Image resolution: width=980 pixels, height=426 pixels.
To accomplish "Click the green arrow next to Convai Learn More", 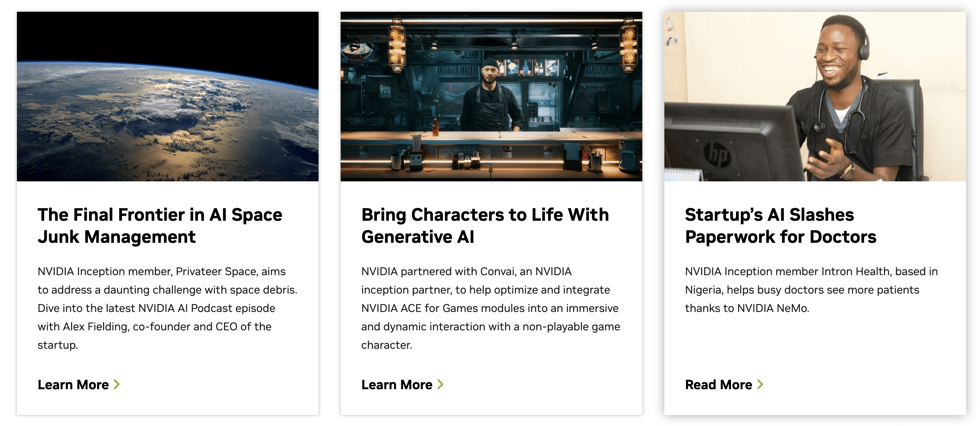I will [441, 384].
